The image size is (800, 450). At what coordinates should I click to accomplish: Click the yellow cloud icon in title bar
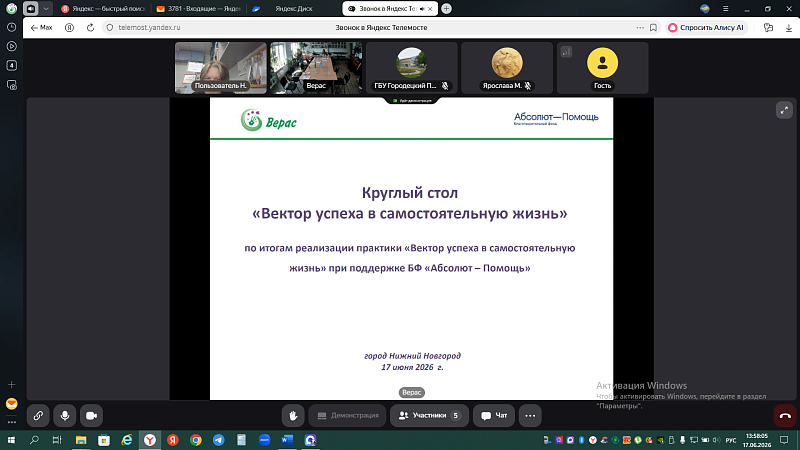(705, 9)
